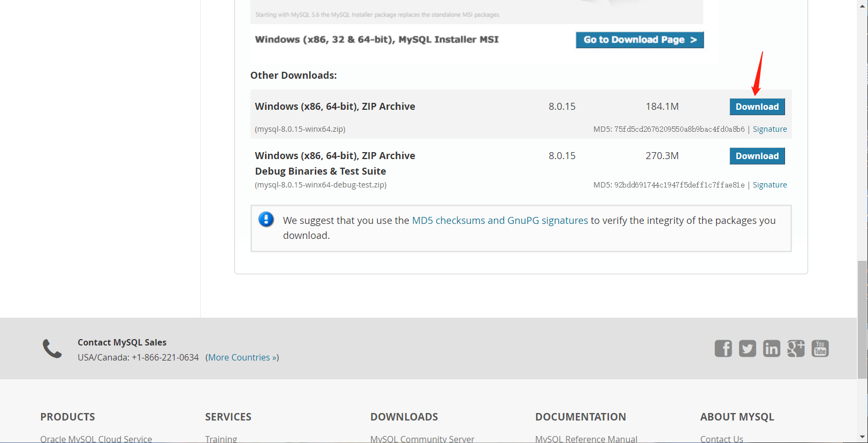This screenshot has width=868, height=443.
Task: Open MySQL YouTube channel icon
Action: click(820, 348)
